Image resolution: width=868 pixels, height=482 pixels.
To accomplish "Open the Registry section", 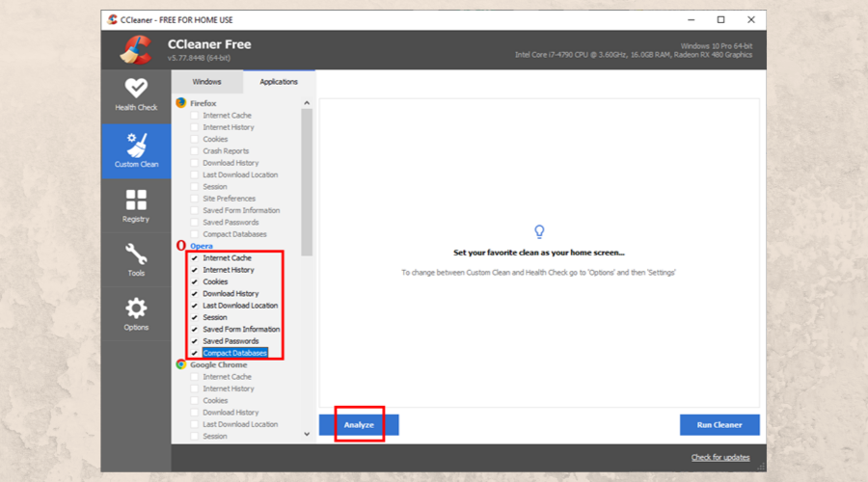I will coord(136,206).
